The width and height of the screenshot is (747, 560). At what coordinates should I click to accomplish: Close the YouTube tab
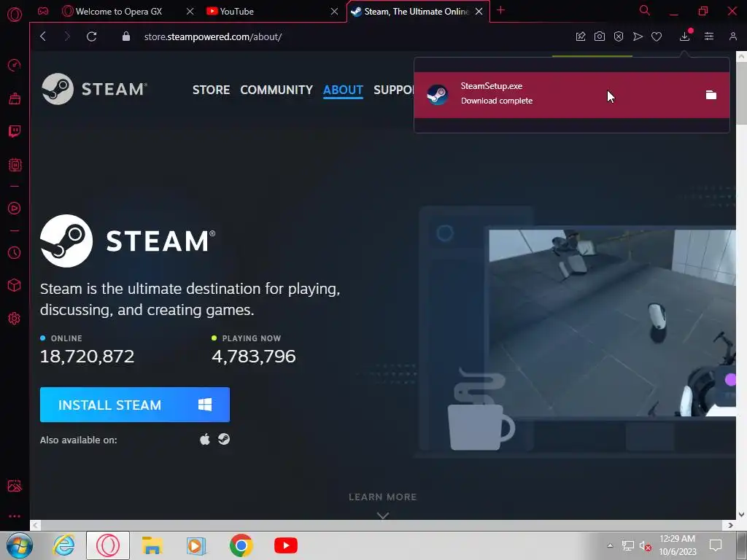click(x=334, y=12)
